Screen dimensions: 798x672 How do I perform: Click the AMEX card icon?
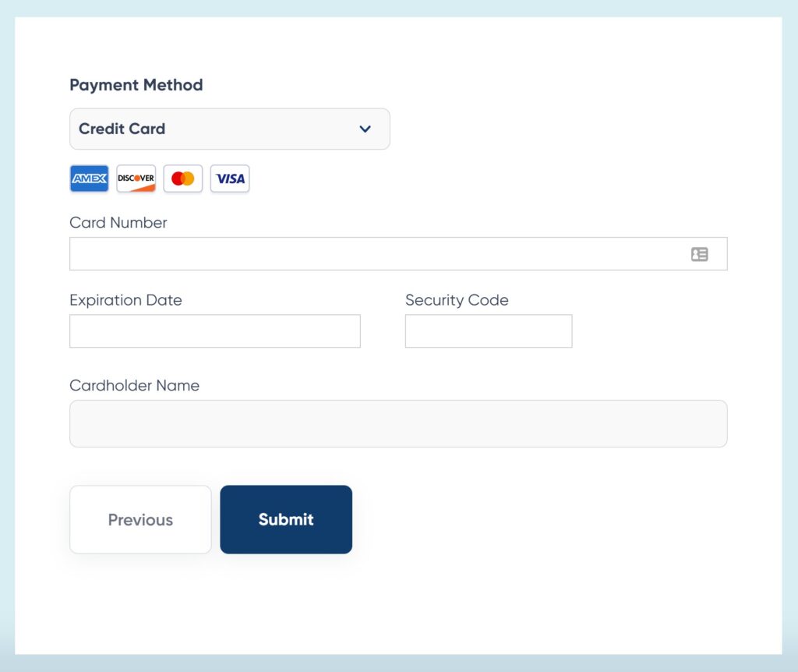(89, 179)
